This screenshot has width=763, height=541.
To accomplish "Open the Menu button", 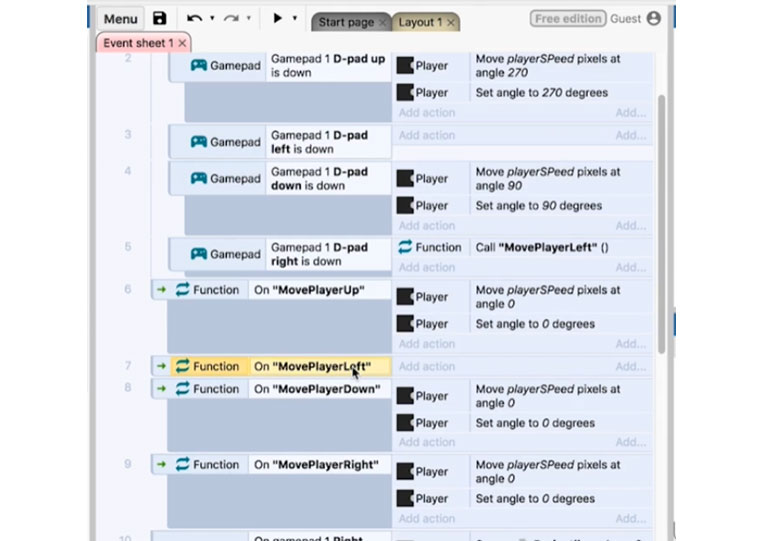I will 120,19.
